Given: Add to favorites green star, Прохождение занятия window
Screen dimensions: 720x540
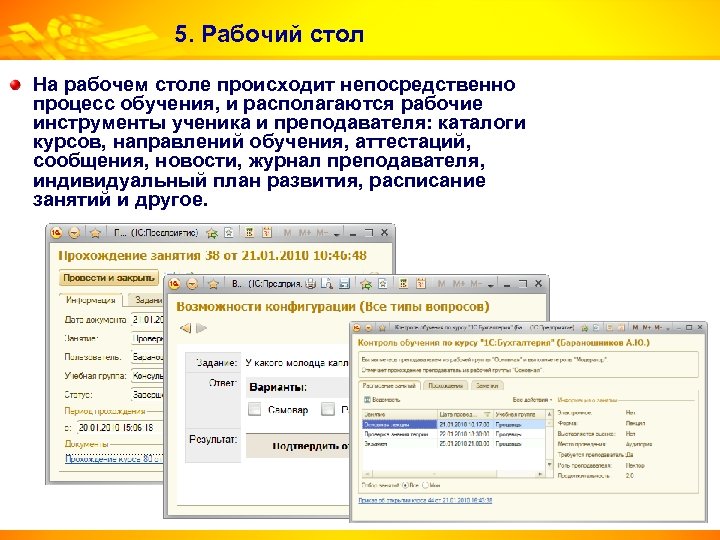Looking at the screenshot, I should [x=212, y=233].
